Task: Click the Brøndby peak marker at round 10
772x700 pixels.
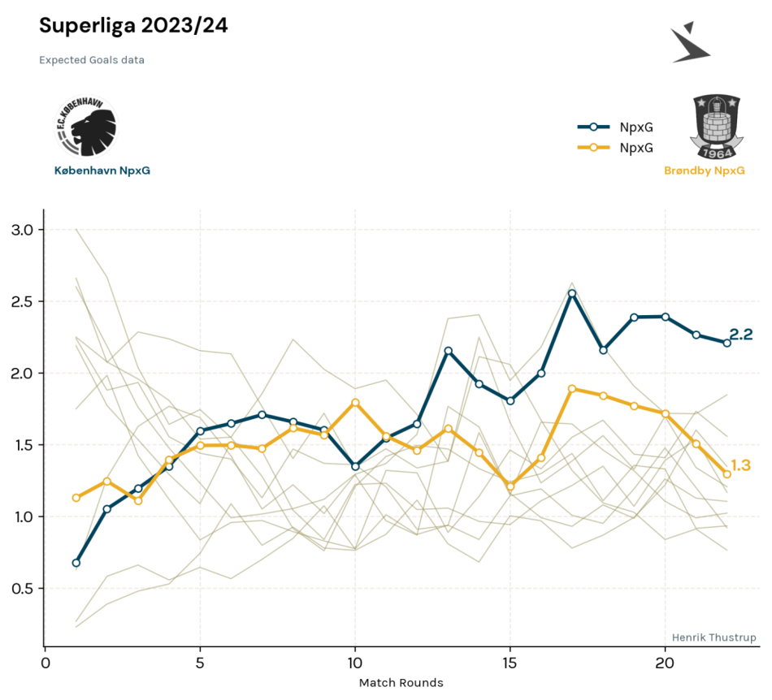Action: pos(355,403)
